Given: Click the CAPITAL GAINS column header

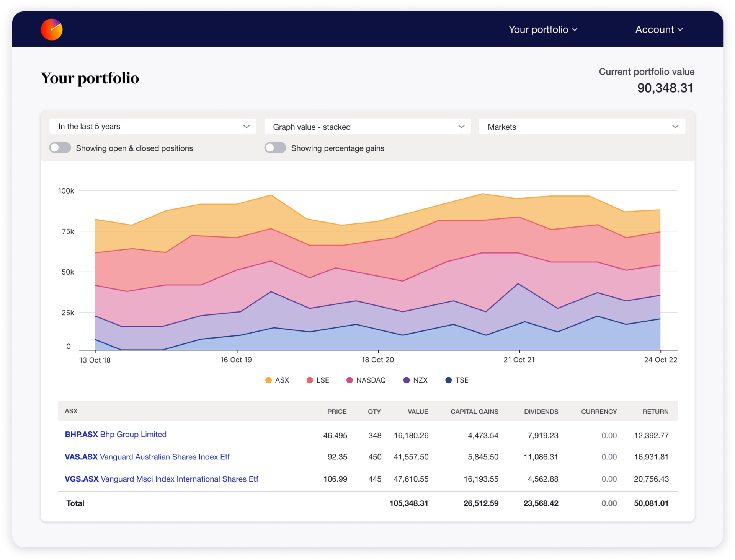Looking at the screenshot, I should [x=474, y=412].
